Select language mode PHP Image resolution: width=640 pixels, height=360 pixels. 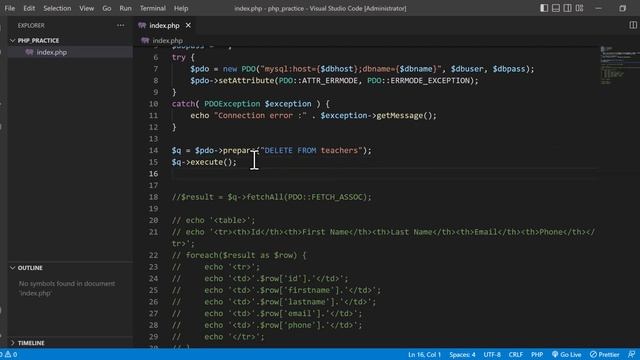pyautogui.click(x=537, y=354)
